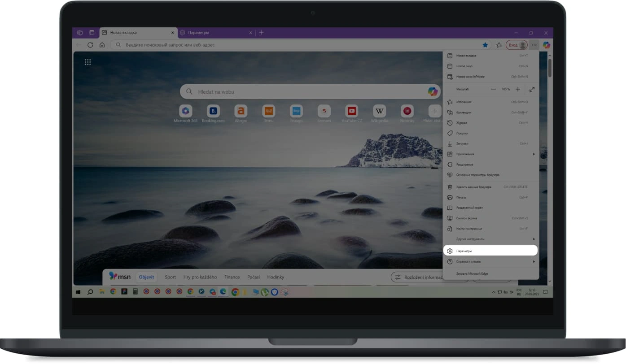Image resolution: width=626 pixels, height=364 pixels.
Task: Click the Вход sign-in button
Action: [517, 45]
